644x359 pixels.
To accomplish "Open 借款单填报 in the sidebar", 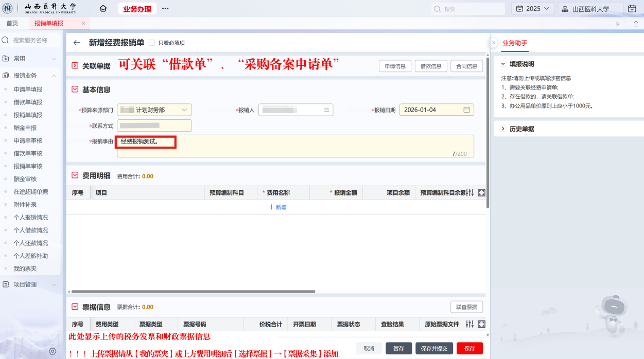I will click(28, 102).
